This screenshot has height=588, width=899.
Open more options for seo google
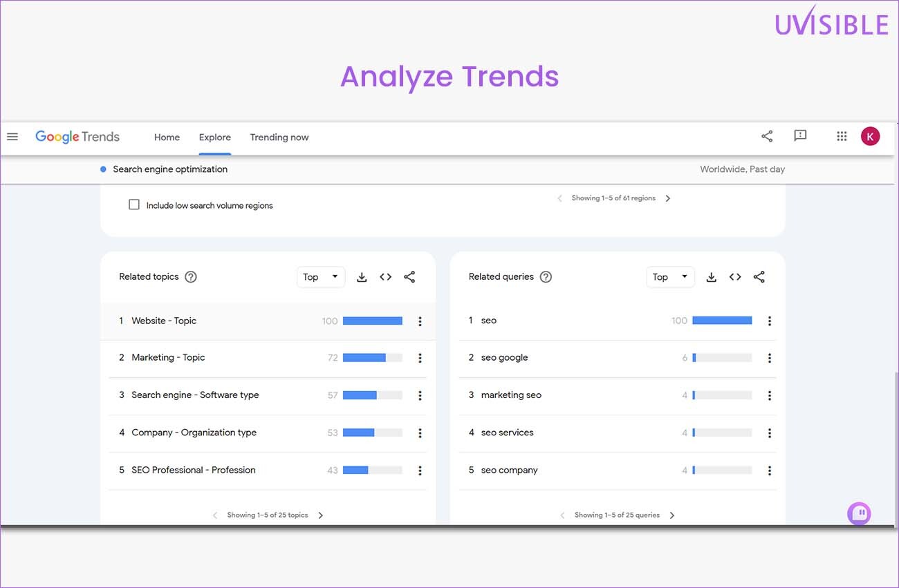pos(770,358)
